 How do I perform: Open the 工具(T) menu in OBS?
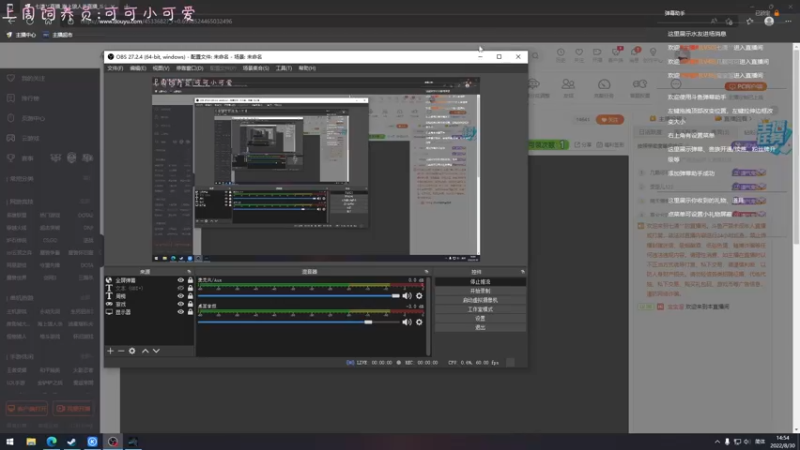284,68
